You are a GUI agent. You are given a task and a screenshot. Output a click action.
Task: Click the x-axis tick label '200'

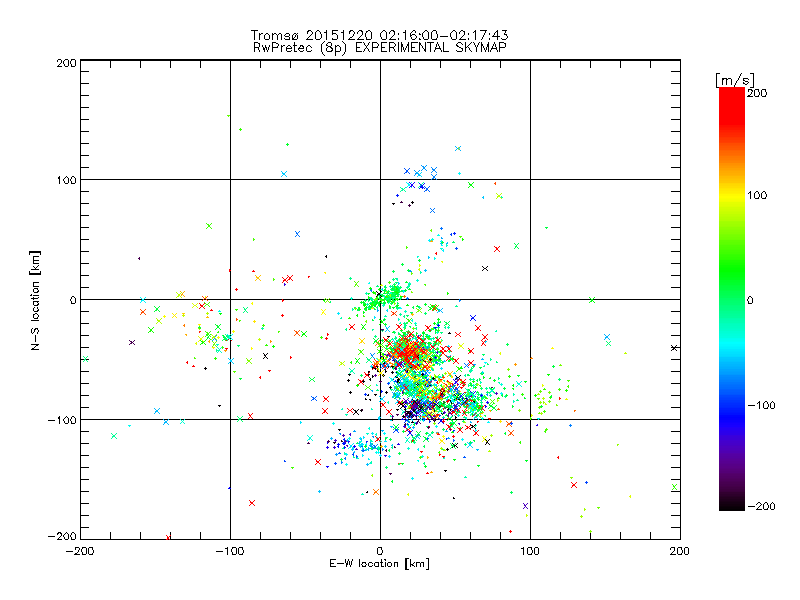coord(680,552)
